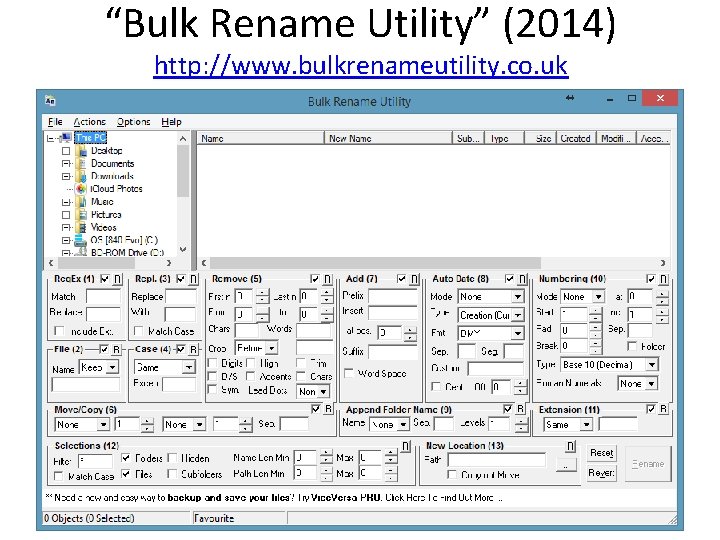Viewport: 720px width, 540px height.
Task: Open the Desktop folder in the tree
Action: [x=107, y=151]
